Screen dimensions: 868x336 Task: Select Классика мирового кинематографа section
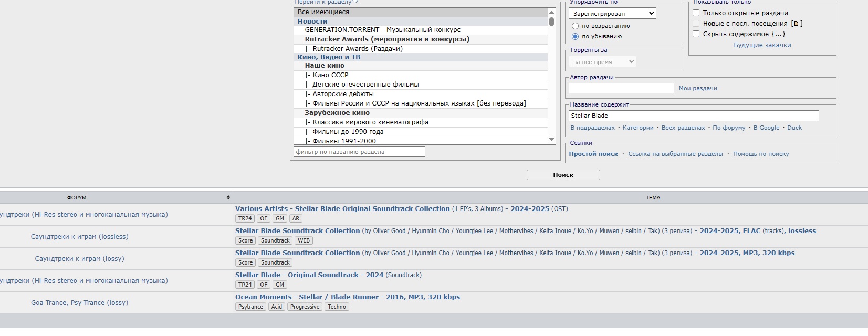tap(421, 122)
